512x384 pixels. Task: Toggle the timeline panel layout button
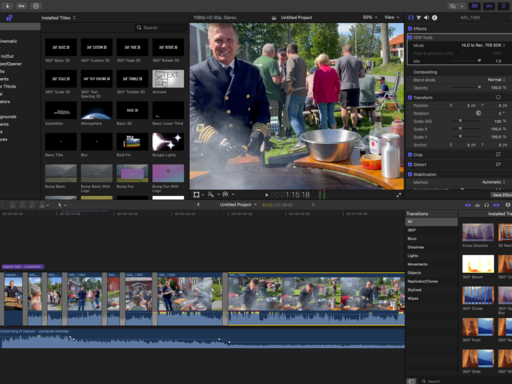click(489, 6)
